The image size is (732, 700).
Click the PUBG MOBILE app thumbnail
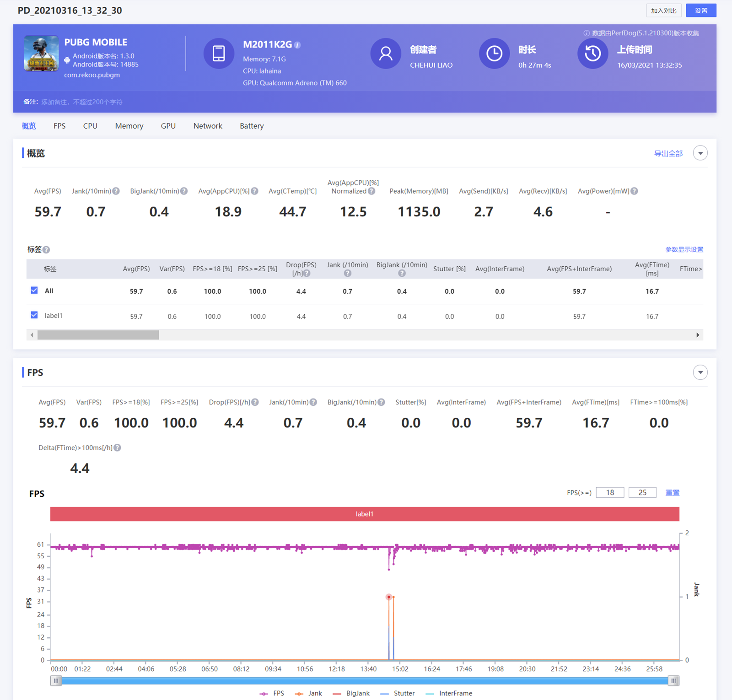[41, 54]
